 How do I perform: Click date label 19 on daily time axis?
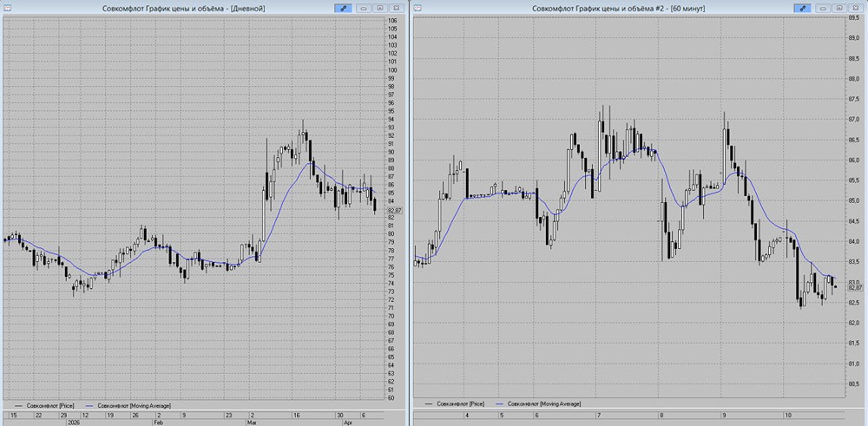110,415
